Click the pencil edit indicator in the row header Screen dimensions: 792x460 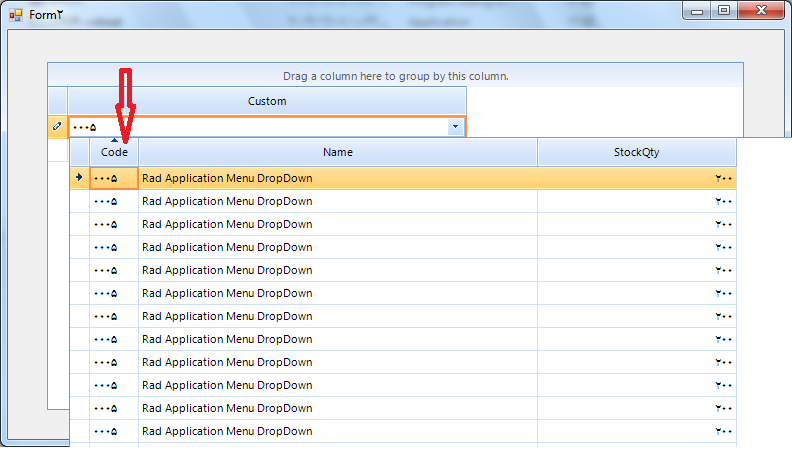[57, 127]
